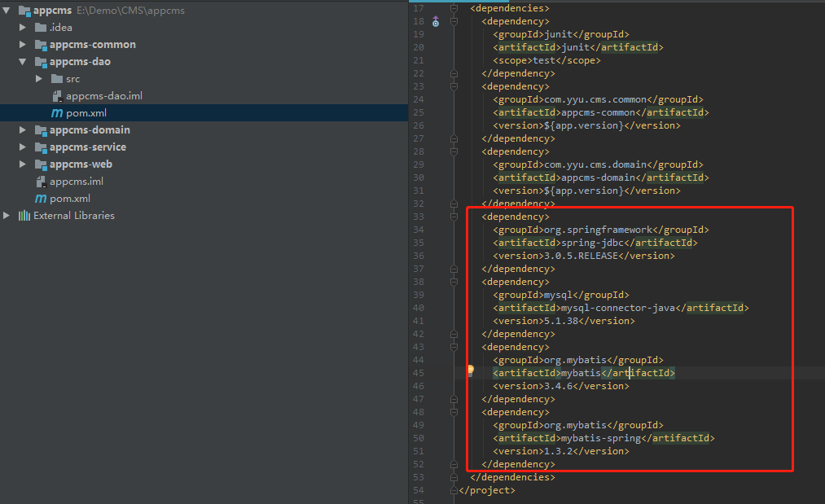Collapse the appcms root project node
Viewport: 825px width, 504px height.
pyautogui.click(x=7, y=11)
